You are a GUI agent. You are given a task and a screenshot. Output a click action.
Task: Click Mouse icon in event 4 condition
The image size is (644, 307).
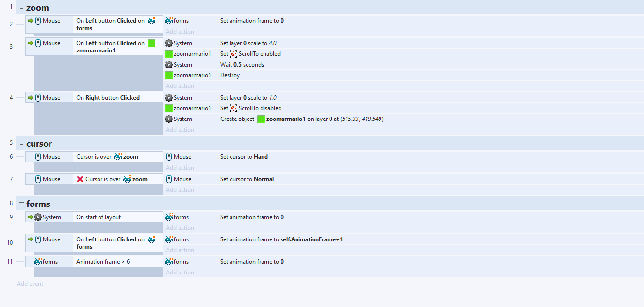pyautogui.click(x=38, y=98)
